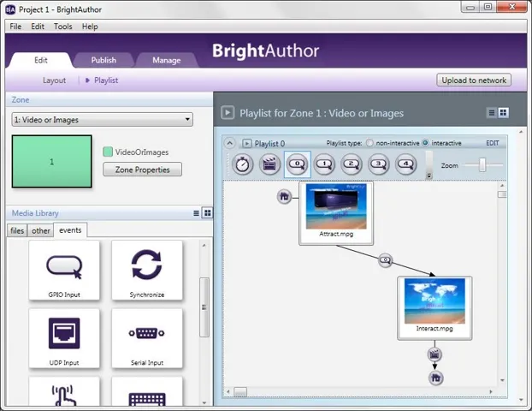This screenshot has height=411, width=532.
Task: Open the Help menu
Action: pos(90,27)
